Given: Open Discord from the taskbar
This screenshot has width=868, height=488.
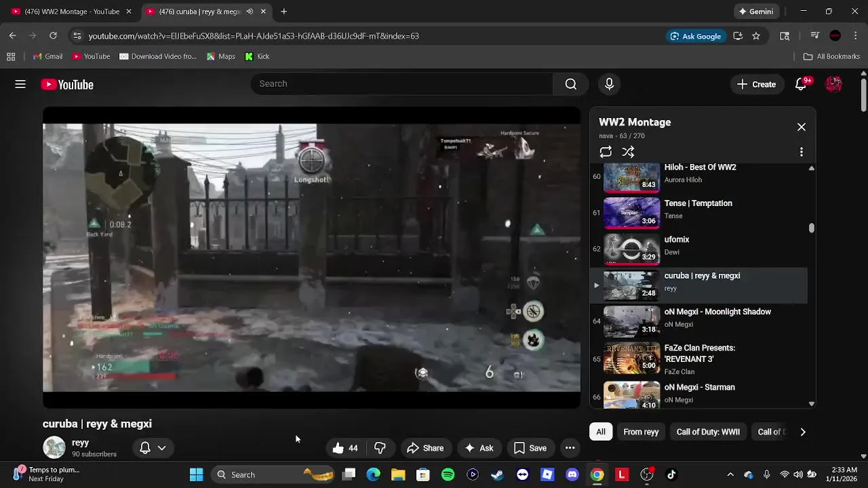Looking at the screenshot, I should (572, 474).
